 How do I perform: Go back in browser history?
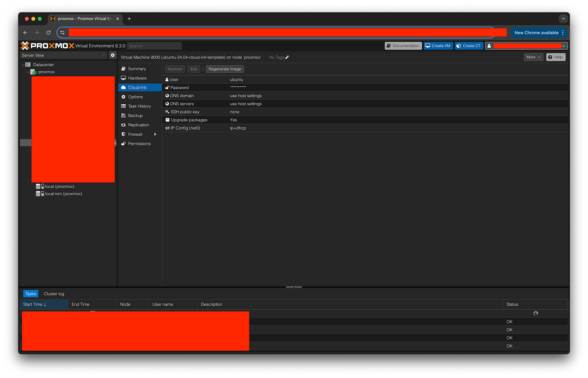[x=25, y=33]
